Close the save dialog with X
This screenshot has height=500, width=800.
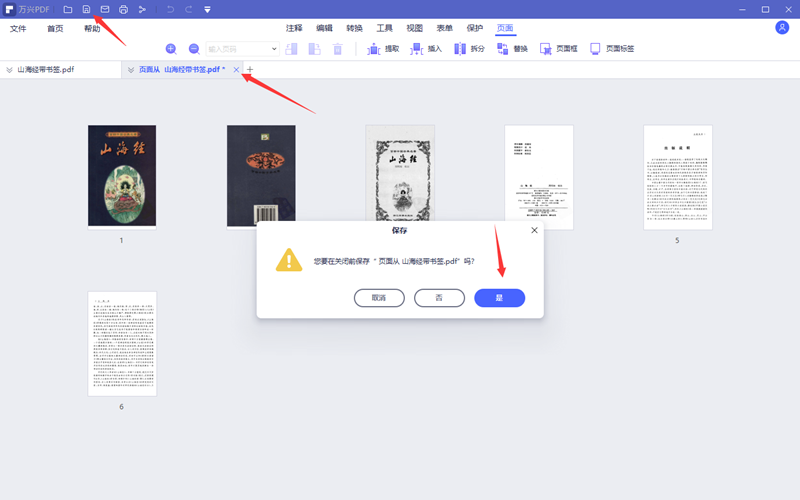(534, 230)
